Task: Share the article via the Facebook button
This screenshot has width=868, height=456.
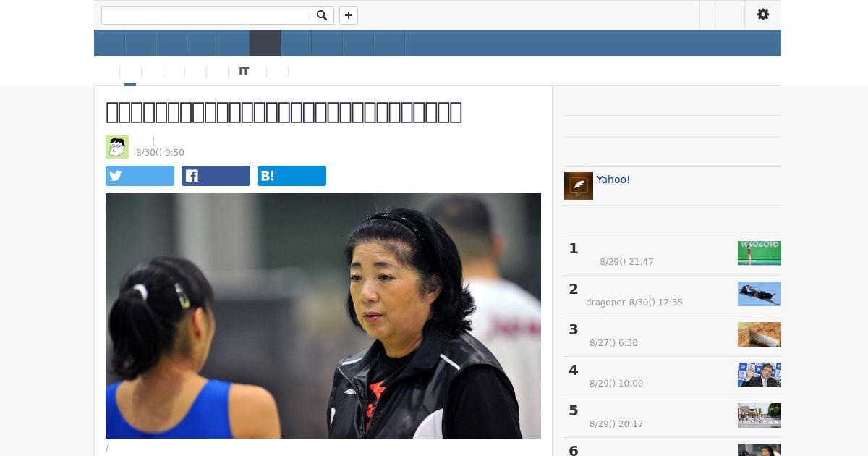Action: tap(216, 176)
